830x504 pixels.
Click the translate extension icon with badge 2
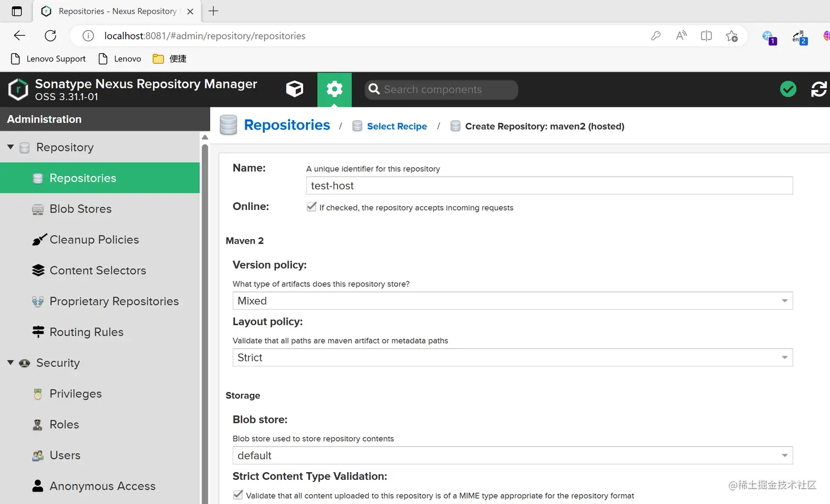[799, 37]
